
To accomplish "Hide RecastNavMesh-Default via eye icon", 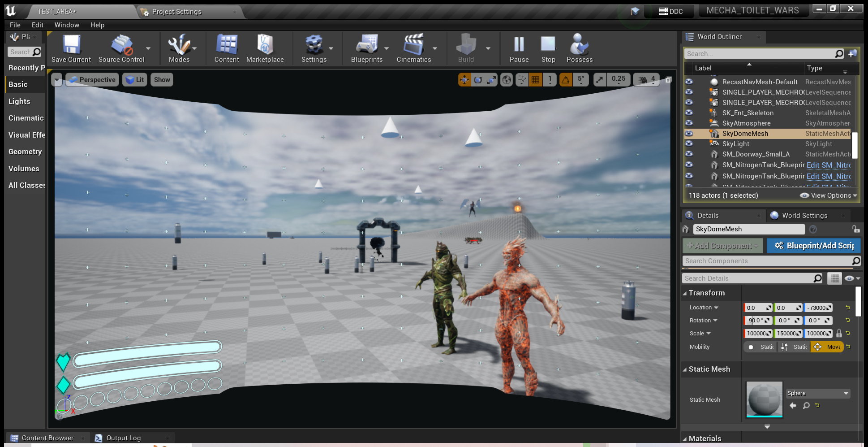I will 689,82.
